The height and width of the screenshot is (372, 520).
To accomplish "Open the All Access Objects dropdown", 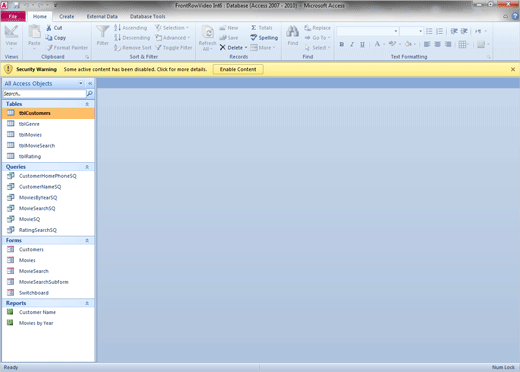I will tap(81, 83).
